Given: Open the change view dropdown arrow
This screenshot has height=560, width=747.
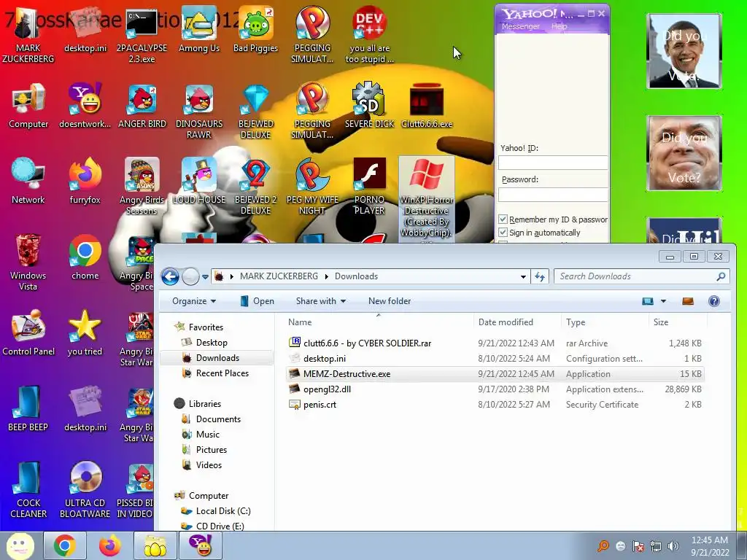Looking at the screenshot, I should click(663, 301).
